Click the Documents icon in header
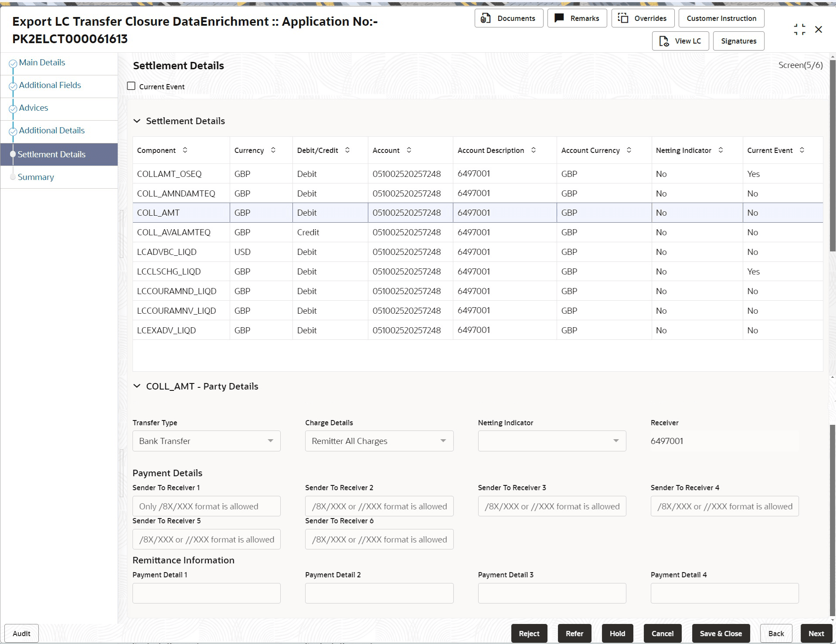 (485, 18)
